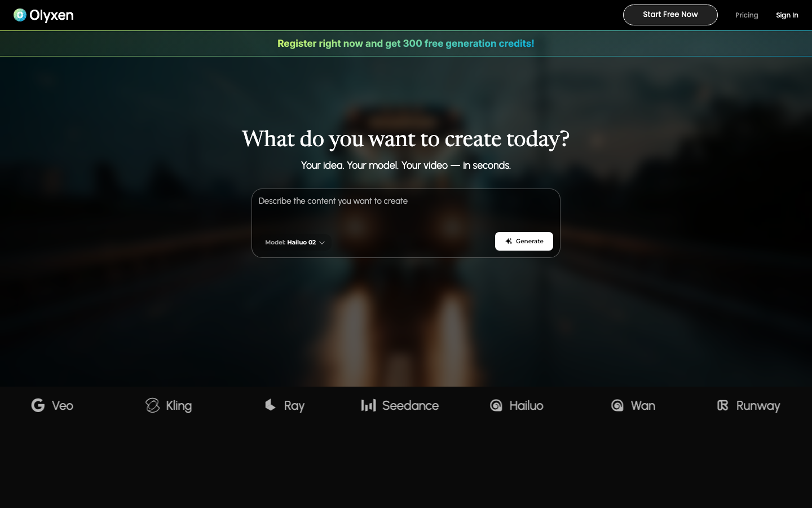The image size is (812, 508).
Task: Click the Sign In link
Action: [x=787, y=15]
